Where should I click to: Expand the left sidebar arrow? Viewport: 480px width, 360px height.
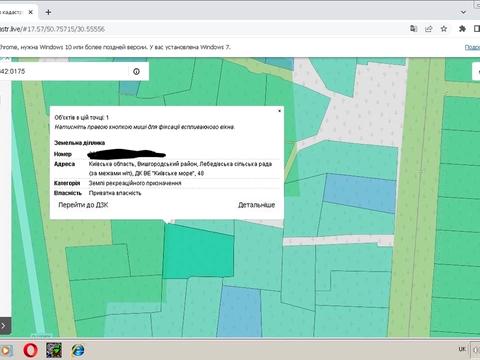coord(3,326)
